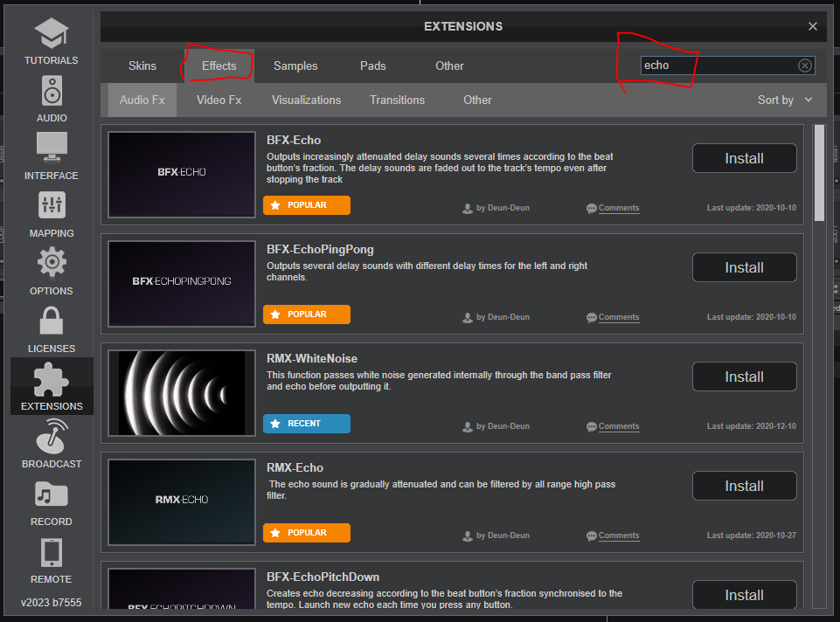The width and height of the screenshot is (840, 622).
Task: Switch to the Pads tab
Action: (x=373, y=66)
